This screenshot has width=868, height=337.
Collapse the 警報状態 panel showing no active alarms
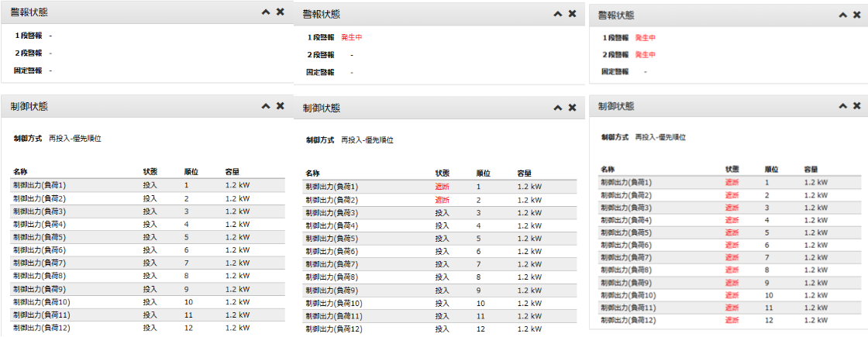266,12
